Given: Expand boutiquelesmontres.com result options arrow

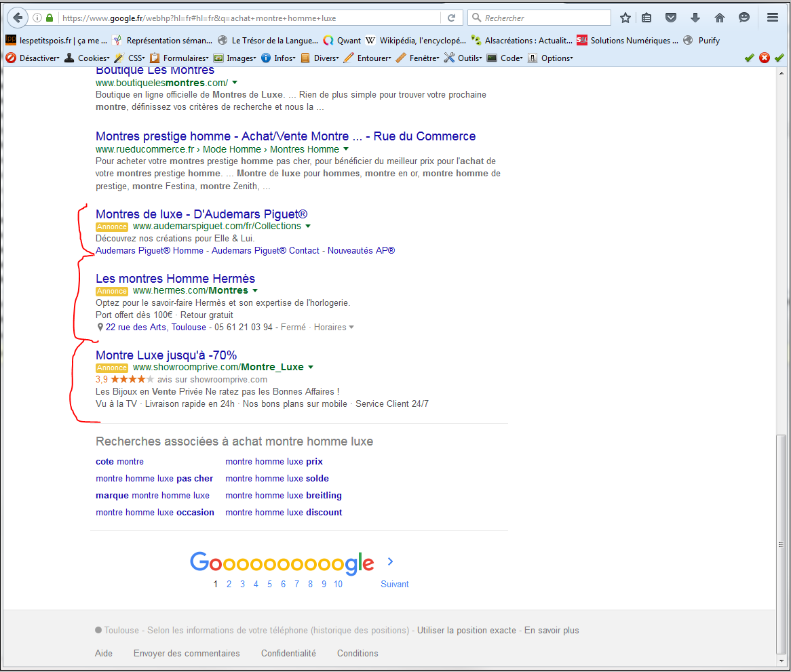Looking at the screenshot, I should point(235,83).
